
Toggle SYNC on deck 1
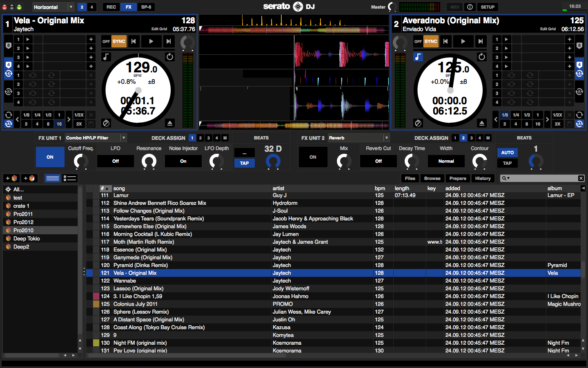[x=119, y=41]
